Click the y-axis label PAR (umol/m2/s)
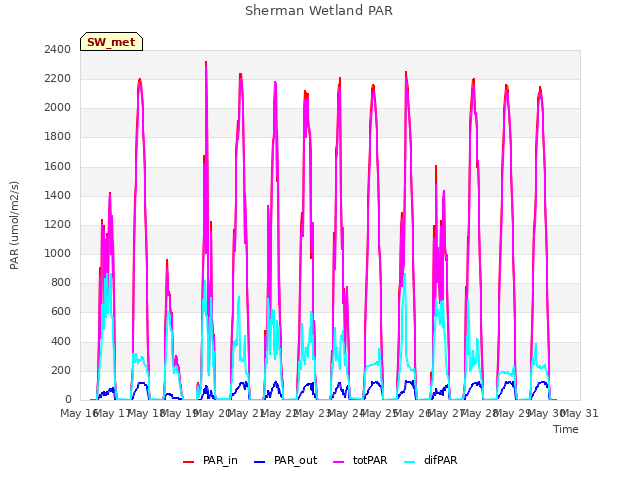The height and width of the screenshot is (480, 640). [14, 225]
